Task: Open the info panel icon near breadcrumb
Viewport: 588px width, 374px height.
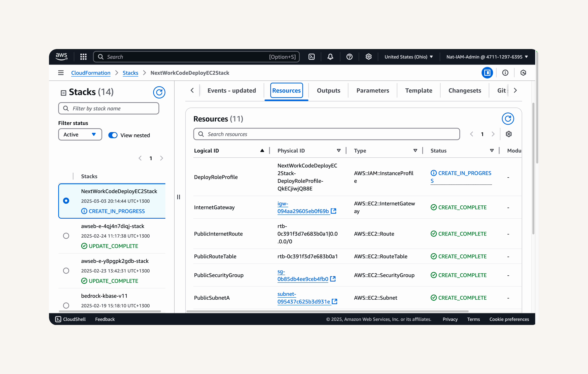Action: click(505, 73)
